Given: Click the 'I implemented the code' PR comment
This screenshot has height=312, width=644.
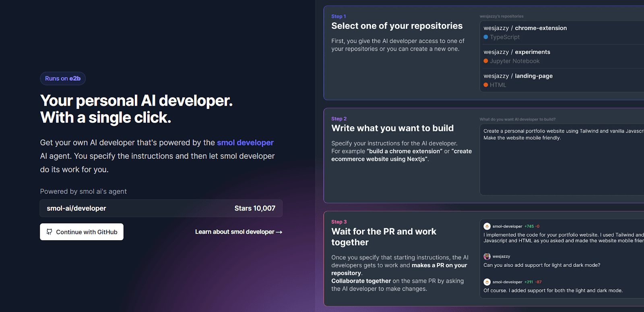Looking at the screenshot, I should 563,238.
